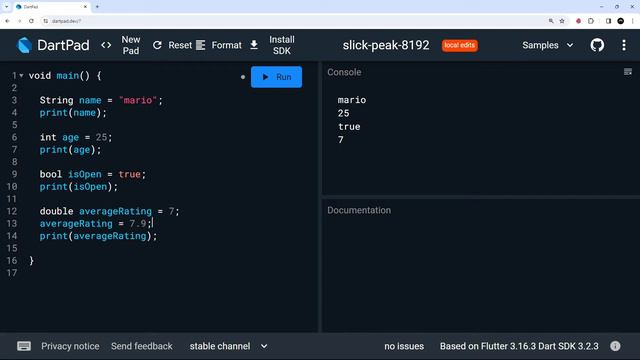This screenshot has width=640, height=360.
Task: Open the three-dot overflow menu
Action: [x=624, y=45]
